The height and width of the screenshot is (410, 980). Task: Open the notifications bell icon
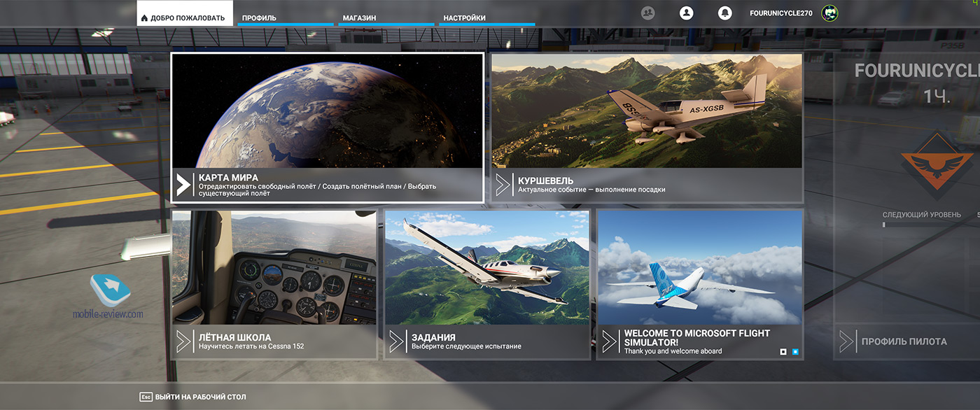point(725,13)
